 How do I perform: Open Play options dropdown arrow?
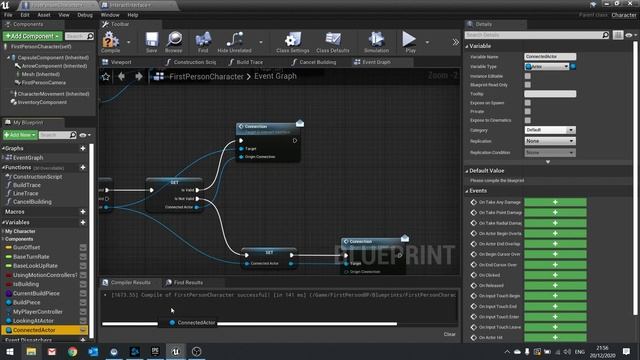click(x=427, y=42)
